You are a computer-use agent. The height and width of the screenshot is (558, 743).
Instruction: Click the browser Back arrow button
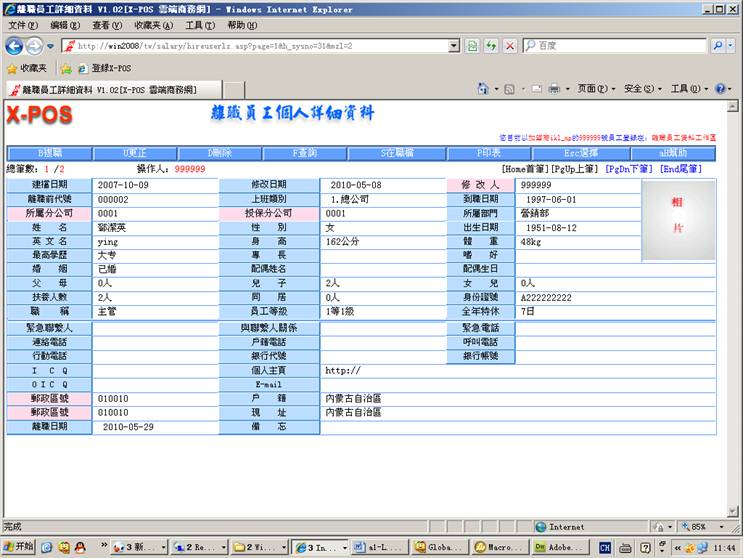tap(14, 46)
